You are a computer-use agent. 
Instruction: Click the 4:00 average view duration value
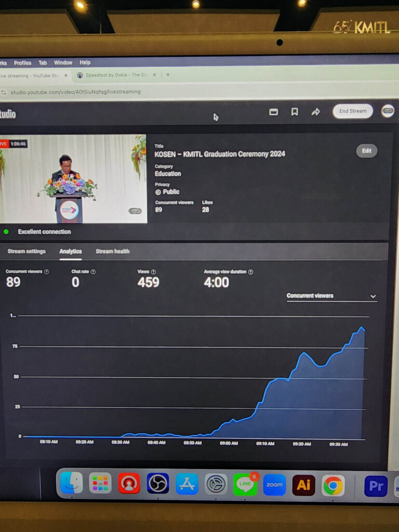pos(216,282)
